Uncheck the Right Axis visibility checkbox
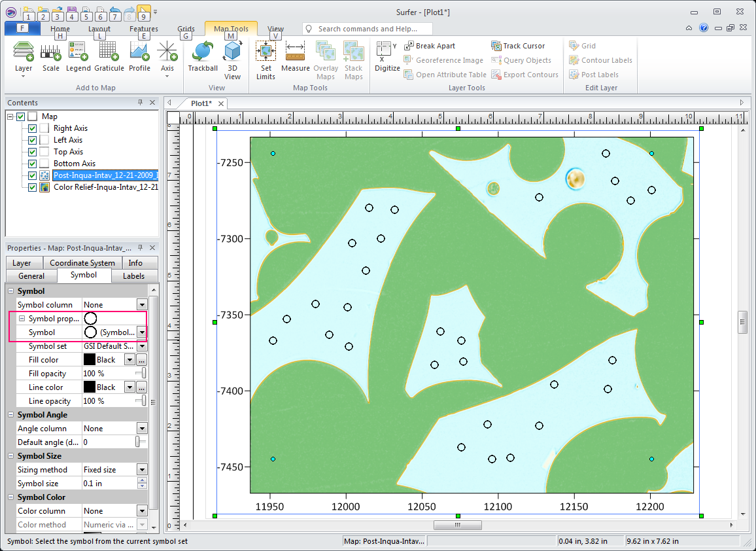Image resolution: width=756 pixels, height=551 pixels. tap(33, 128)
